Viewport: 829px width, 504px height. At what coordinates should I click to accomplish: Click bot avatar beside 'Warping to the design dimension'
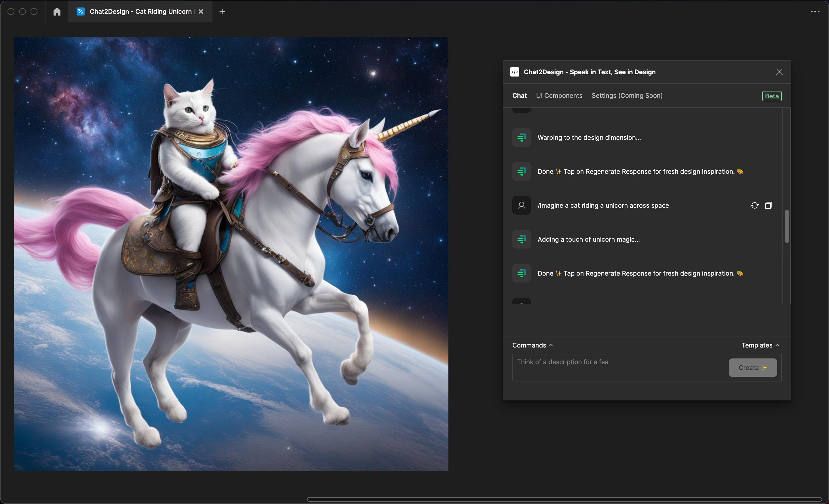[521, 138]
